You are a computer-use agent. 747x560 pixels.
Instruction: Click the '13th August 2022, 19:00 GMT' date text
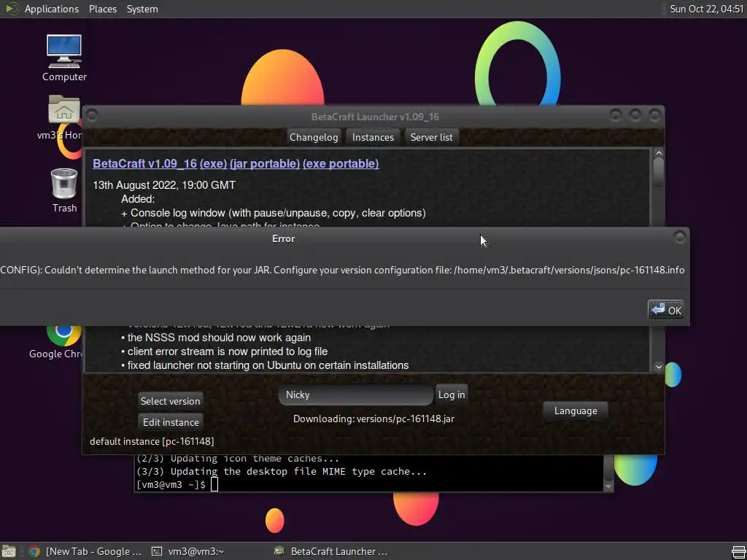[x=164, y=184]
